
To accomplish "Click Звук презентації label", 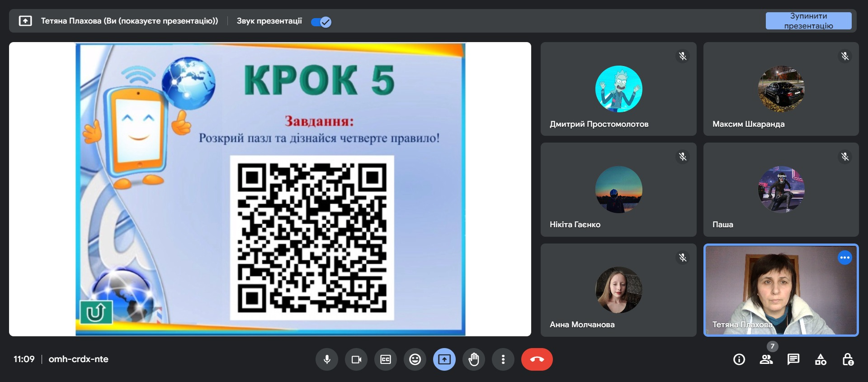I will (269, 21).
